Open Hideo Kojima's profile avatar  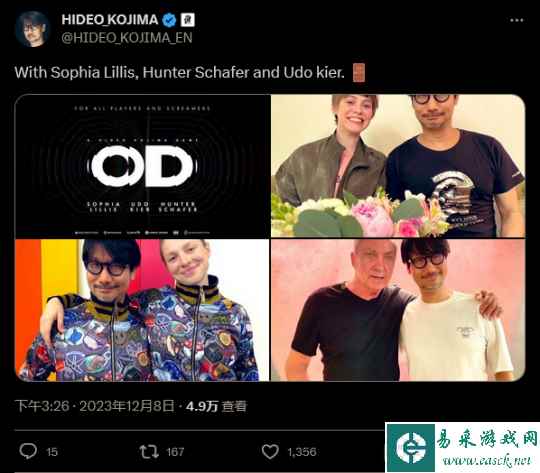(x=33, y=29)
